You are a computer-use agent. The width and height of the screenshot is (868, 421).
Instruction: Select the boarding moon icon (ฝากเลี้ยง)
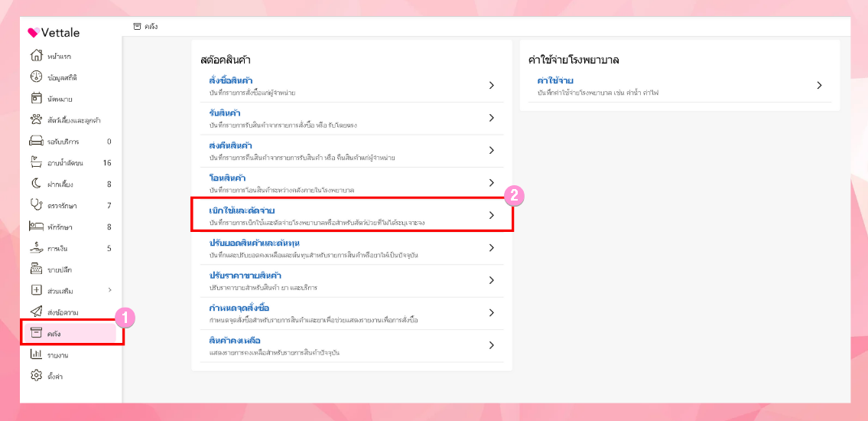[35, 184]
